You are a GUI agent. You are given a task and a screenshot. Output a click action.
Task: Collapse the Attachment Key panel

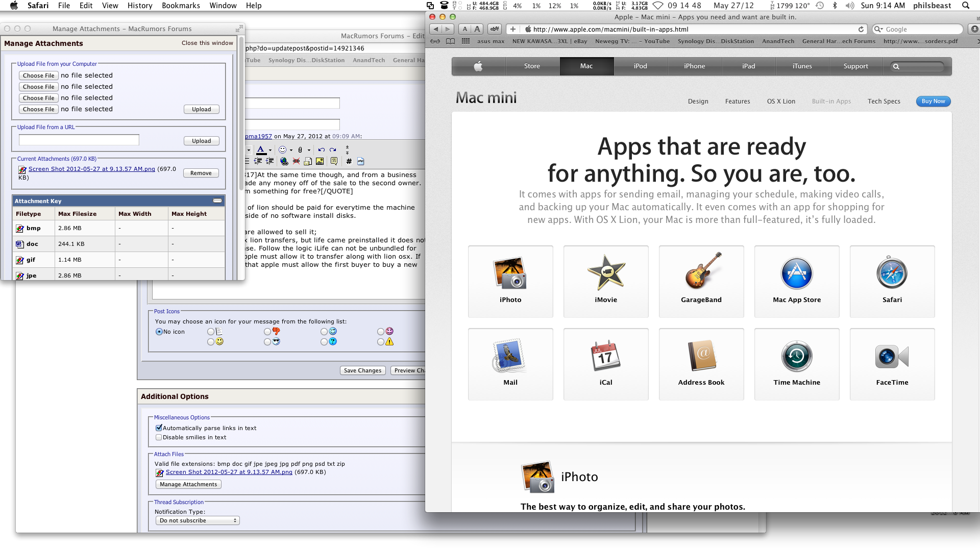pyautogui.click(x=217, y=201)
